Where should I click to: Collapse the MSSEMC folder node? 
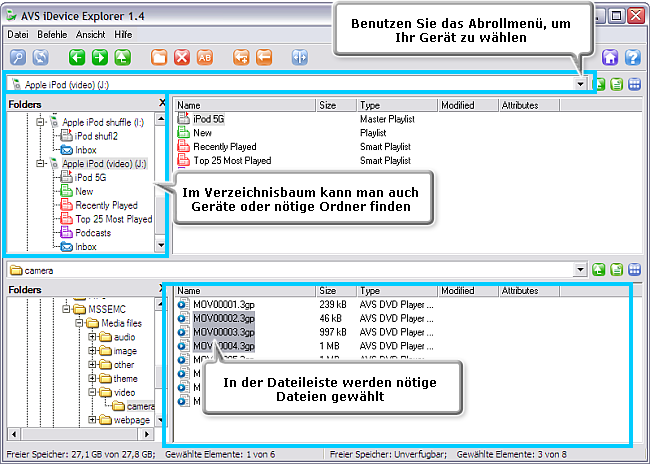pos(66,309)
